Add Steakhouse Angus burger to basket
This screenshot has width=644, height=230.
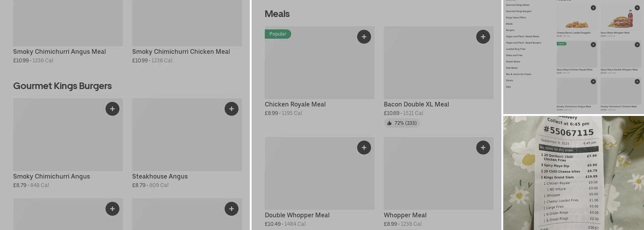[231, 109]
